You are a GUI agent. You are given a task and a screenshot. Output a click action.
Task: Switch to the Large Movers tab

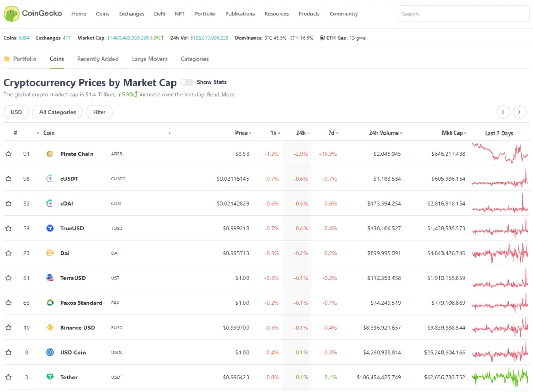(150, 59)
